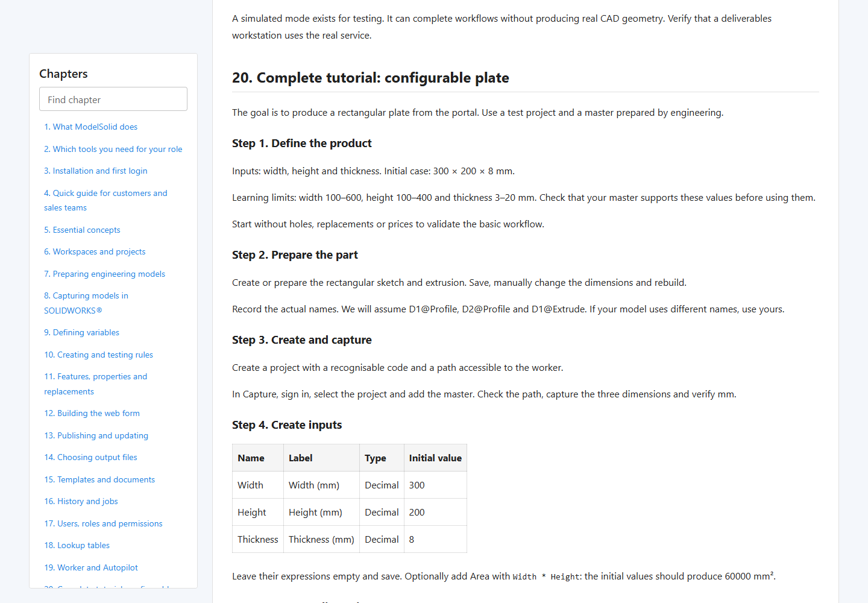Click the initial value 300 cell
This screenshot has height=603, width=868.
[x=435, y=485]
